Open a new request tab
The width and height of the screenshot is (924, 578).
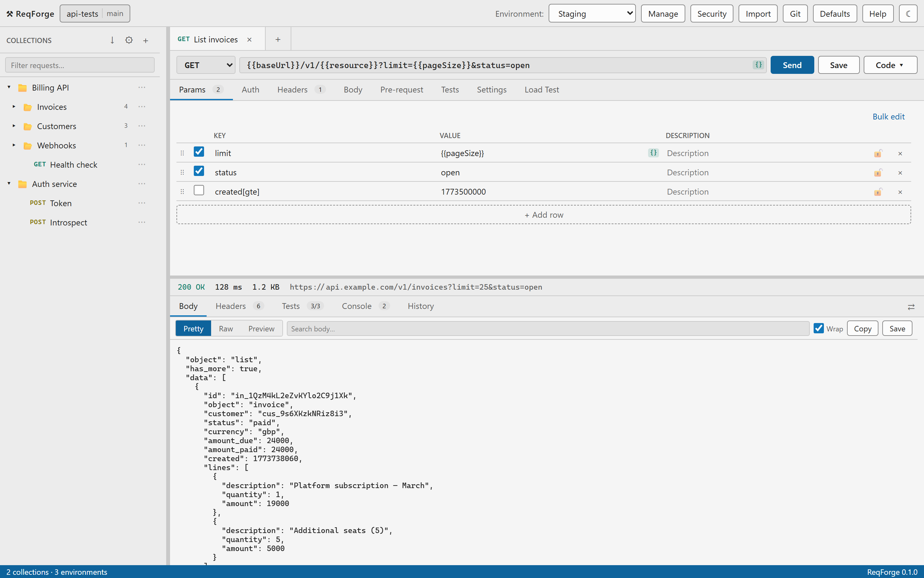click(278, 39)
